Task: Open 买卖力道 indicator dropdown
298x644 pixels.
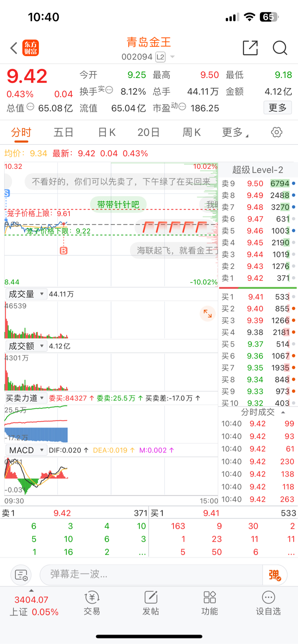Action: (x=26, y=398)
